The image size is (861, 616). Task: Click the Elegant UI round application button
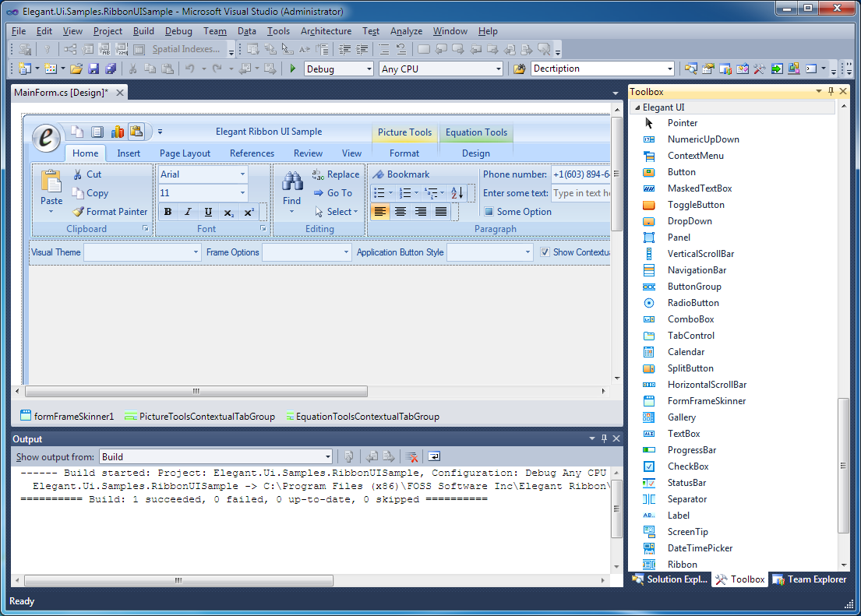(x=46, y=137)
